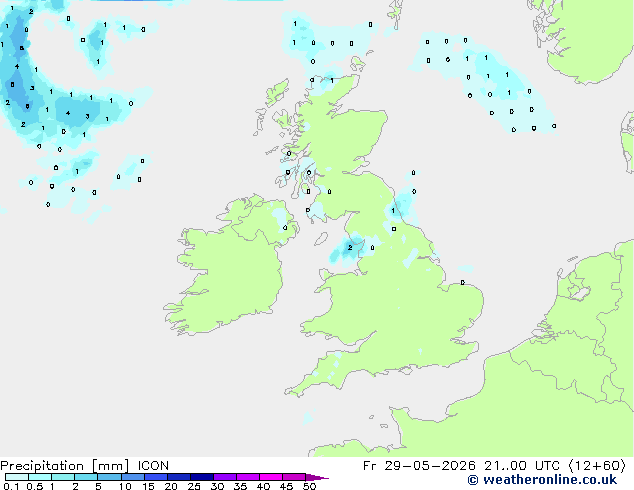
Task: Click the '0.1' legend scale label
Action: (11, 486)
